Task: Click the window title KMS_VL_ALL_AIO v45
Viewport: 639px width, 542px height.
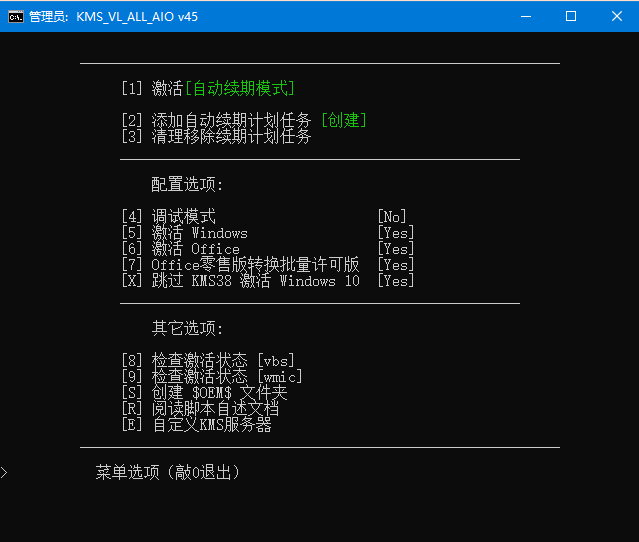Action: 137,17
